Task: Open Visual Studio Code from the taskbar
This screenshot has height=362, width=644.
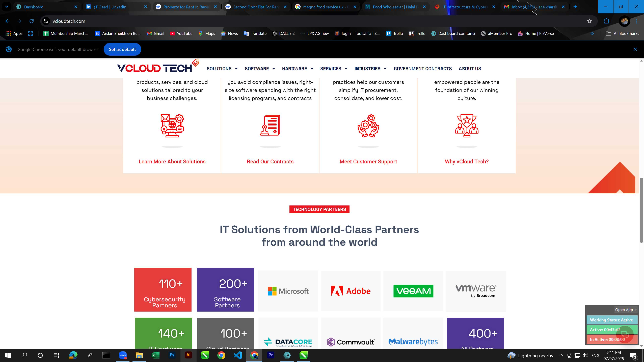Action: [x=238, y=355]
